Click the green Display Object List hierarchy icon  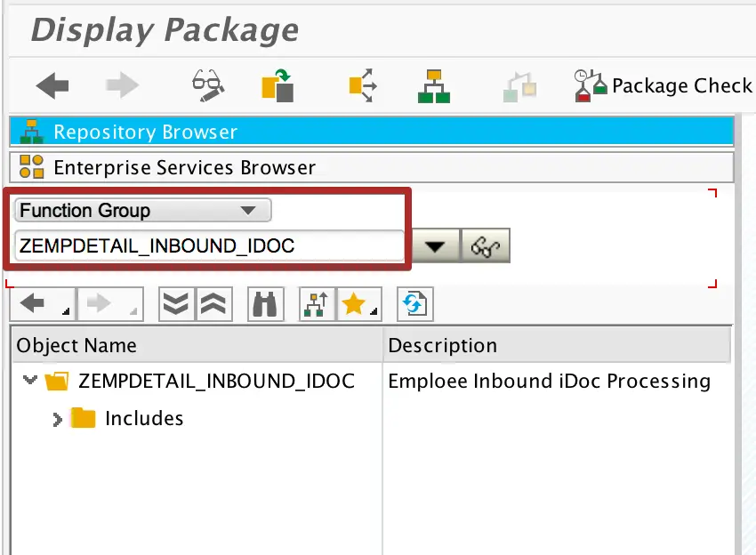click(434, 86)
